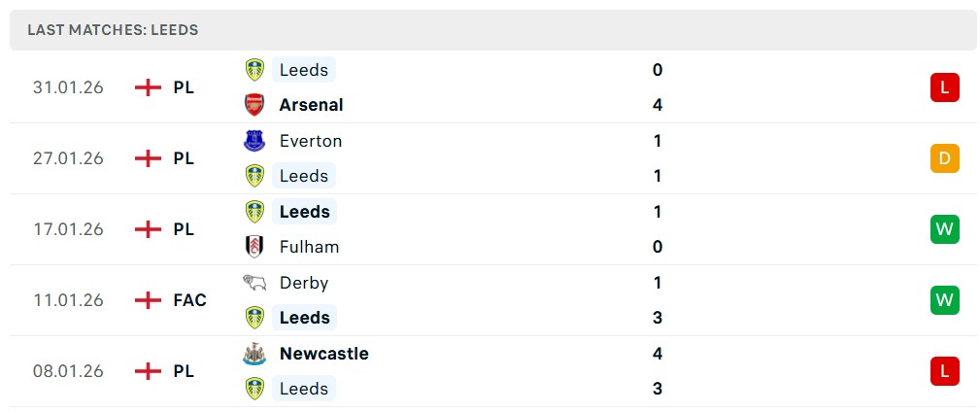Click the Everton club crest icon

click(254, 141)
